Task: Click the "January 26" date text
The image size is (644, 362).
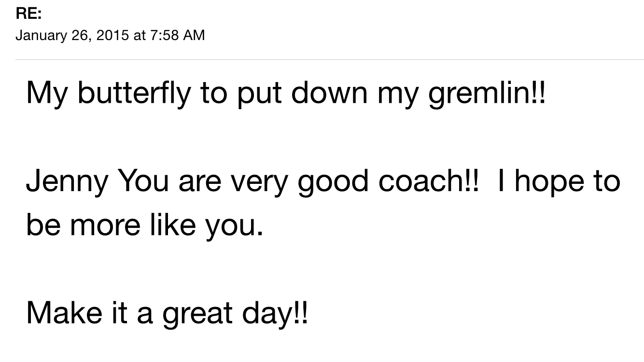Action: coord(52,35)
